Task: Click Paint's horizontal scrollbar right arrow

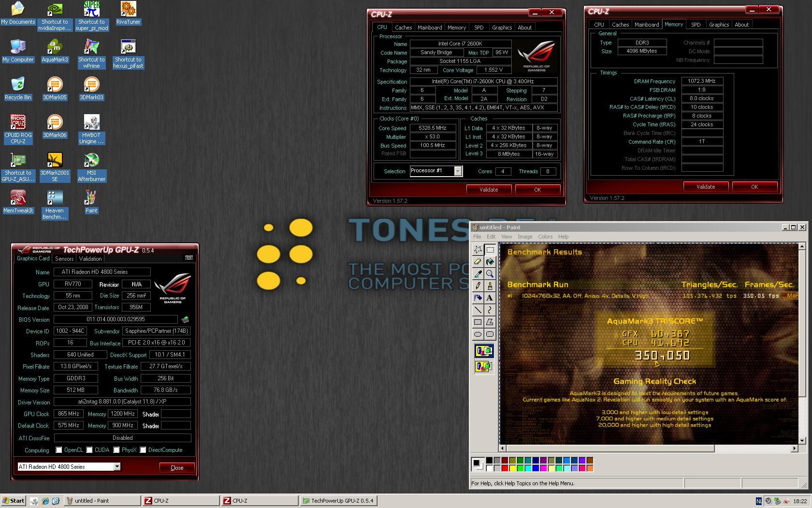Action: click(794, 448)
